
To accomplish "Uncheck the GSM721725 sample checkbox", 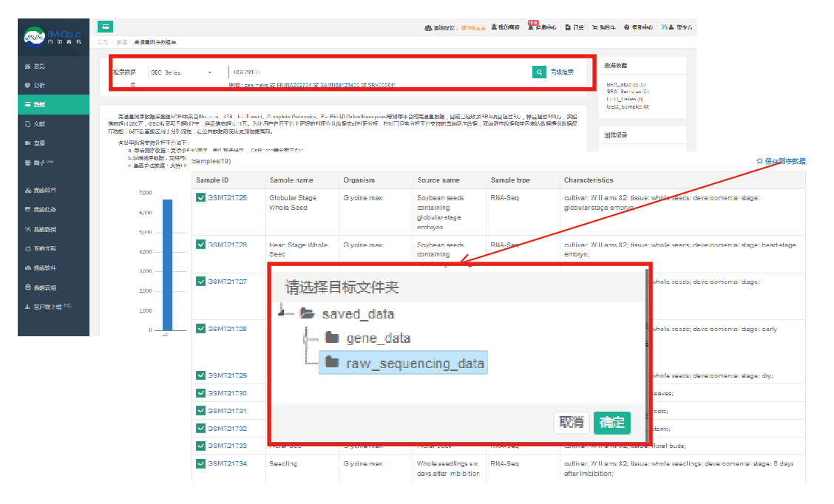I will [x=200, y=198].
